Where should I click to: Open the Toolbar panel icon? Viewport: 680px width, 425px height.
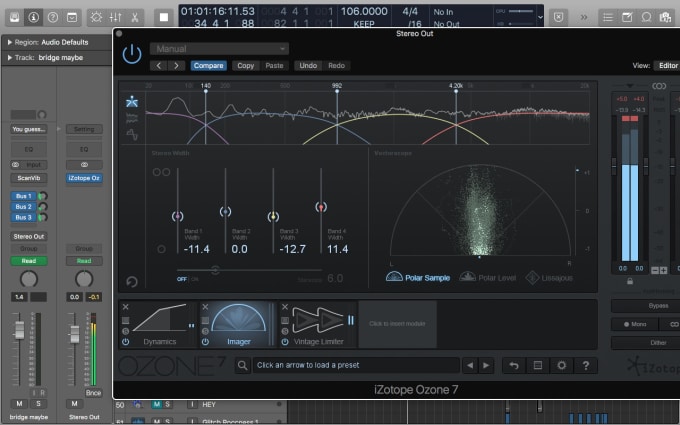point(72,17)
